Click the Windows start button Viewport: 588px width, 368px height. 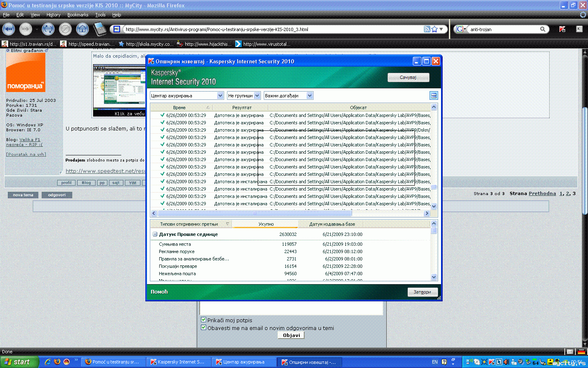click(x=19, y=362)
